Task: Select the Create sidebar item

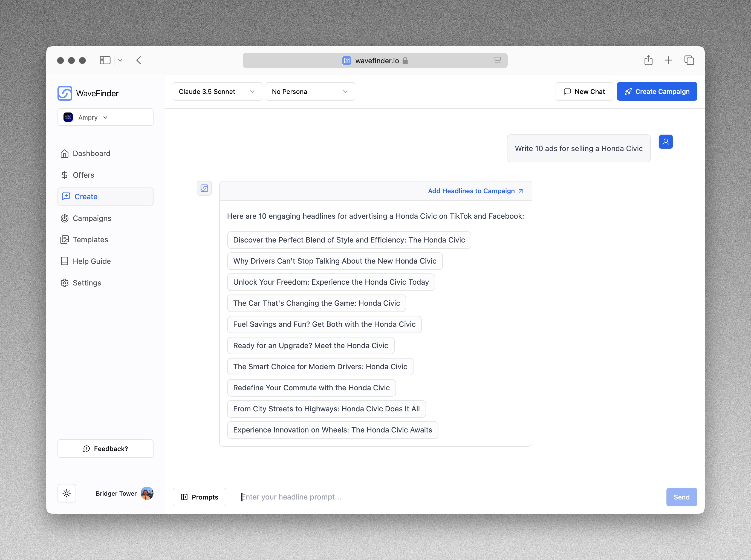Action: point(105,197)
